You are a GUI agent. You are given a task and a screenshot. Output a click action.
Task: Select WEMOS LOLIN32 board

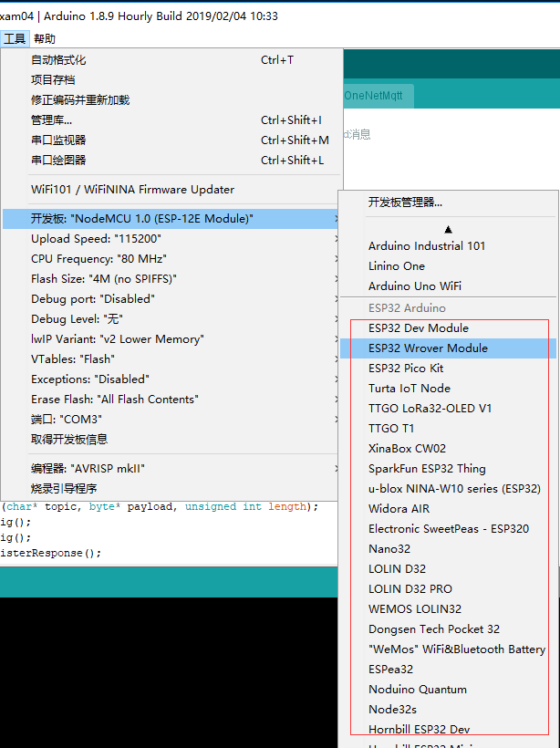pos(448,609)
